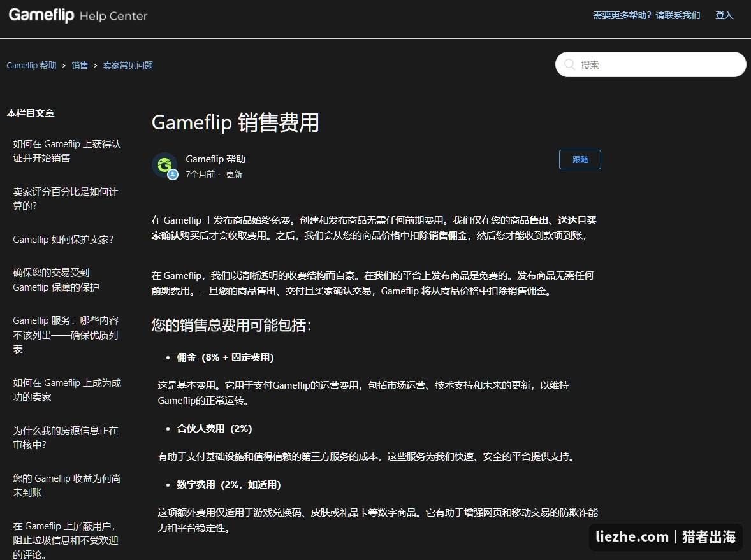Open article 您的 Gameflip 收益为何尚未到账

click(67, 485)
